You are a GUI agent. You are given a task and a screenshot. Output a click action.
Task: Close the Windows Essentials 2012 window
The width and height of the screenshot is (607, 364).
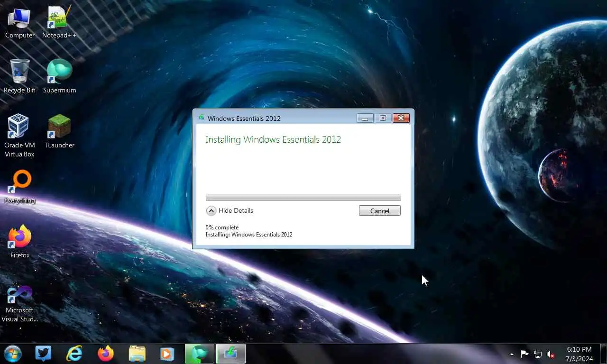pos(401,118)
